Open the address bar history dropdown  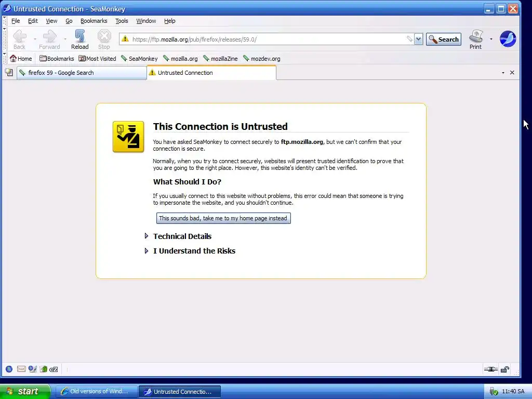pyautogui.click(x=418, y=39)
